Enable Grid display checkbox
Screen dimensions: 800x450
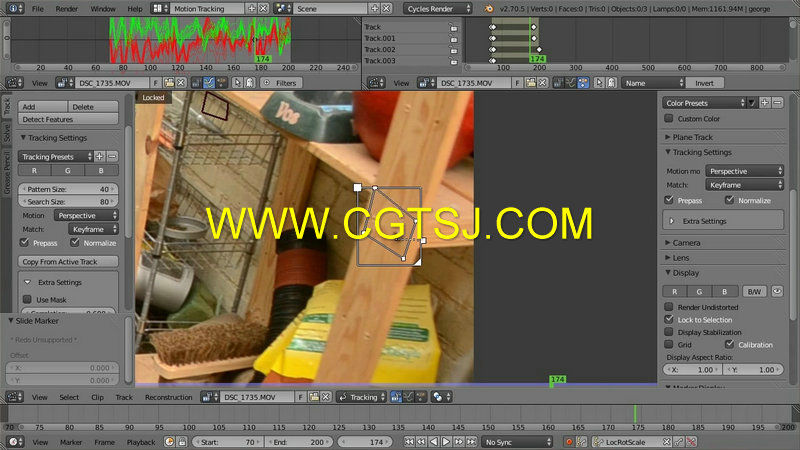[669, 344]
